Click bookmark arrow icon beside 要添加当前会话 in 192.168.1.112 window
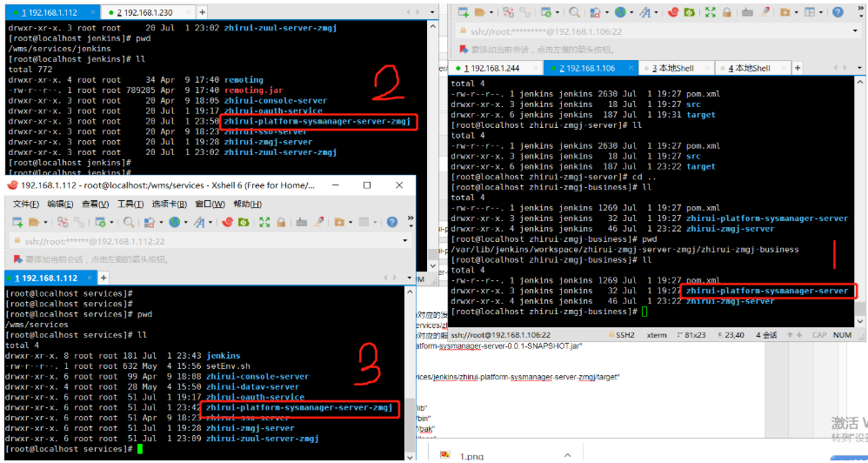This screenshot has width=868, height=463. click(x=17, y=259)
